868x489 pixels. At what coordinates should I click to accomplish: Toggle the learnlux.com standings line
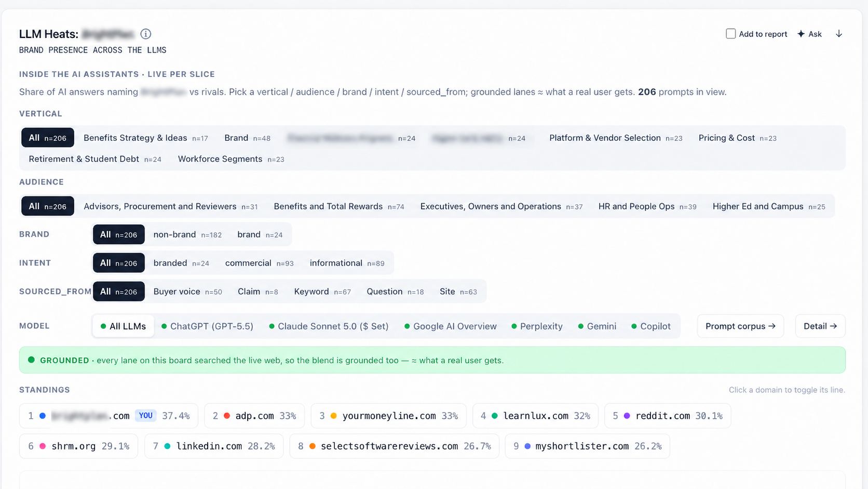click(535, 416)
